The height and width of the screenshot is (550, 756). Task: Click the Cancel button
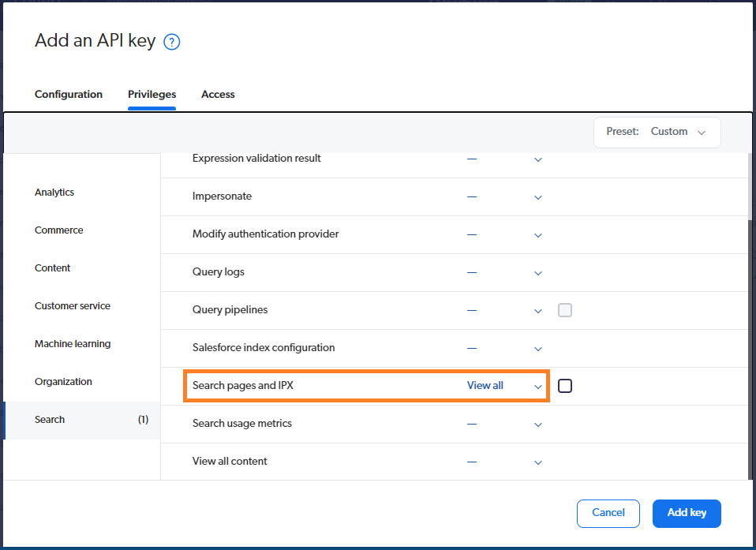(x=608, y=514)
